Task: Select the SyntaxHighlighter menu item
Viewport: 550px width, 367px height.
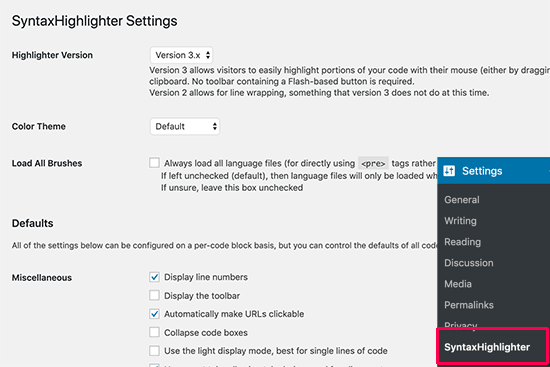Action: tap(487, 347)
